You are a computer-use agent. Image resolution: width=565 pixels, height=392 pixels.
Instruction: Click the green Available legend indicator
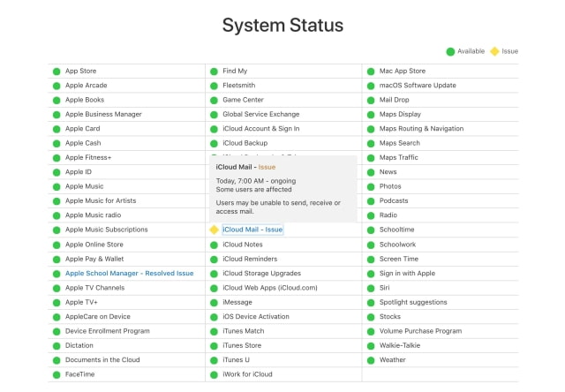(x=450, y=52)
